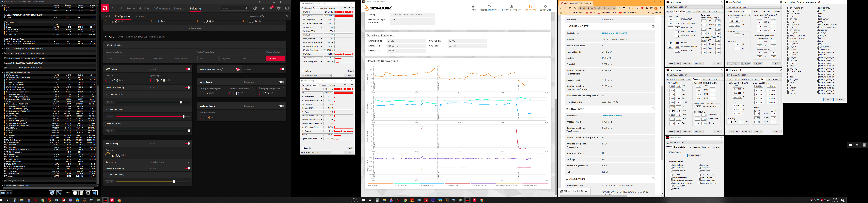868x203 pixels.
Task: Click the AMD logo in AMD Software
Action: click(105, 8)
